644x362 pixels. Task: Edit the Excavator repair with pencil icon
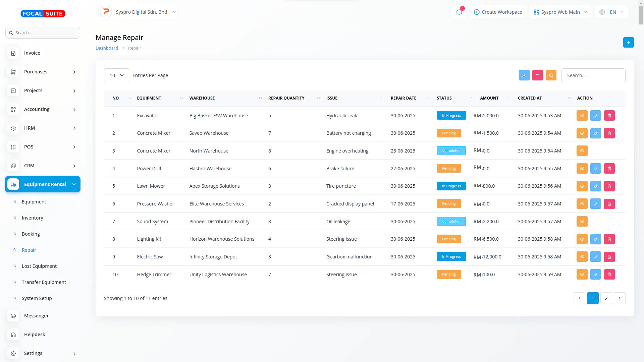click(x=595, y=116)
